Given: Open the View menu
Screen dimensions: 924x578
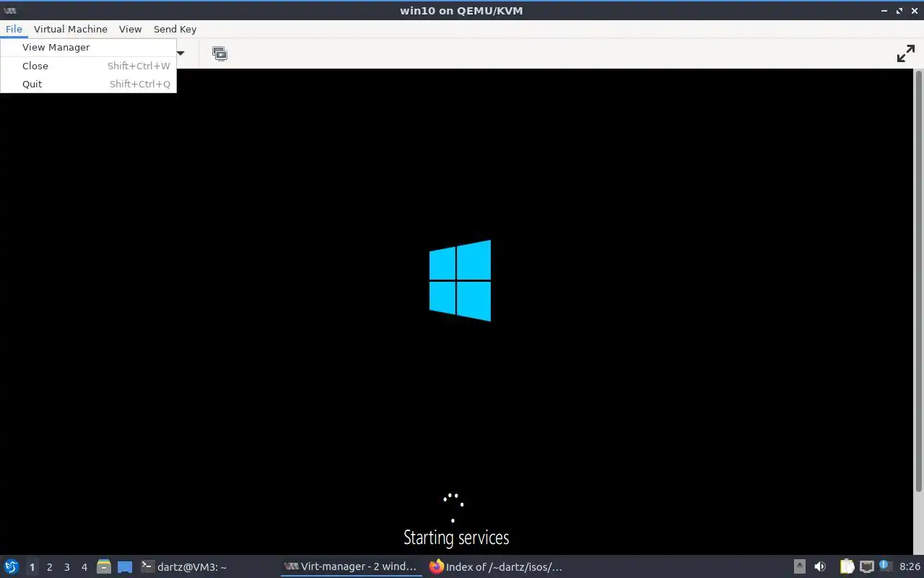Looking at the screenshot, I should [130, 29].
